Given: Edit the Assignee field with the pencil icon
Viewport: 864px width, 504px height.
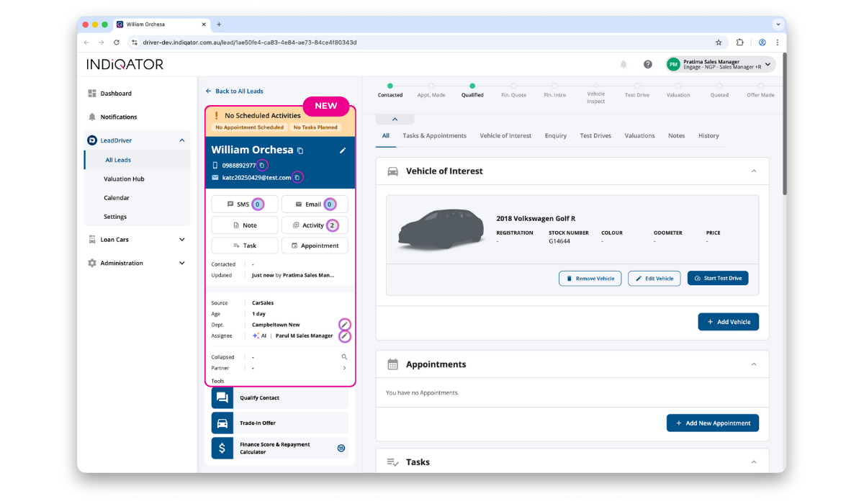Looking at the screenshot, I should 343,336.
